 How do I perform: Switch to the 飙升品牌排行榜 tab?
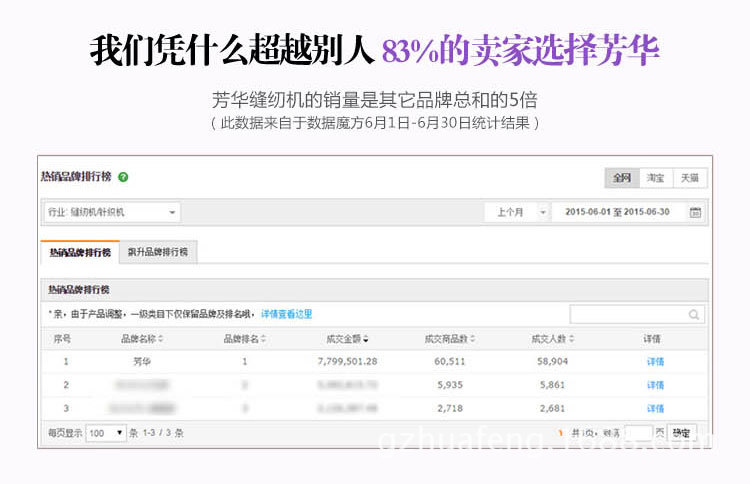click(x=158, y=252)
